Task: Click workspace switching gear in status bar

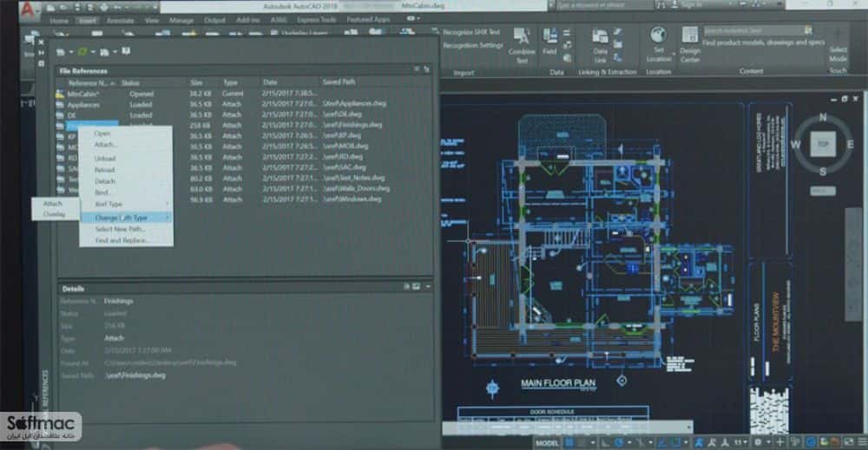Action: [x=758, y=443]
